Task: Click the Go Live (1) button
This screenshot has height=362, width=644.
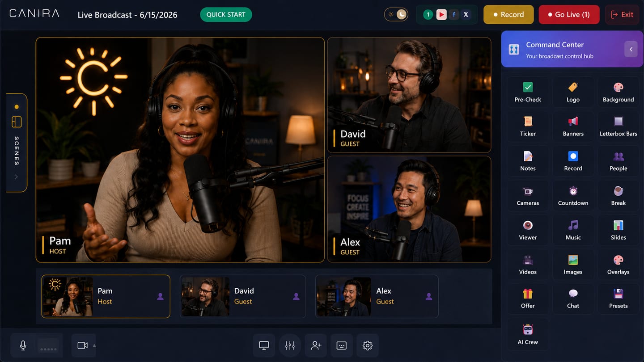Action: 569,15
